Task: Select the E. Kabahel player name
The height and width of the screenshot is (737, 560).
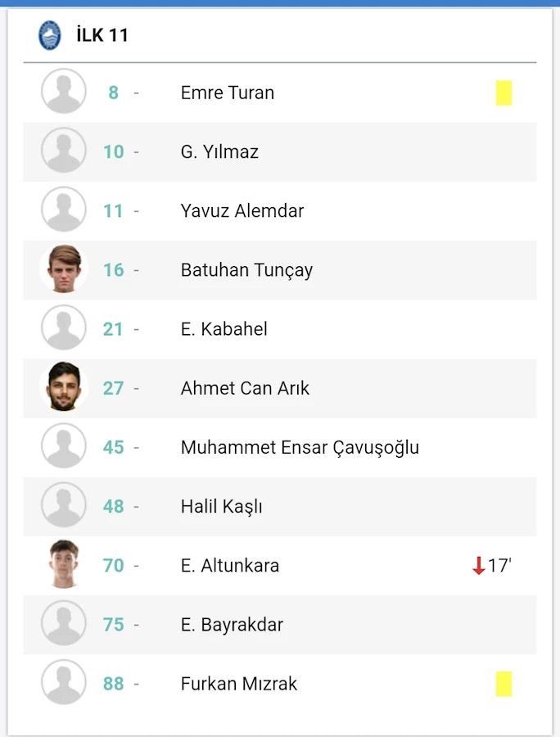Action: pyautogui.click(x=224, y=329)
